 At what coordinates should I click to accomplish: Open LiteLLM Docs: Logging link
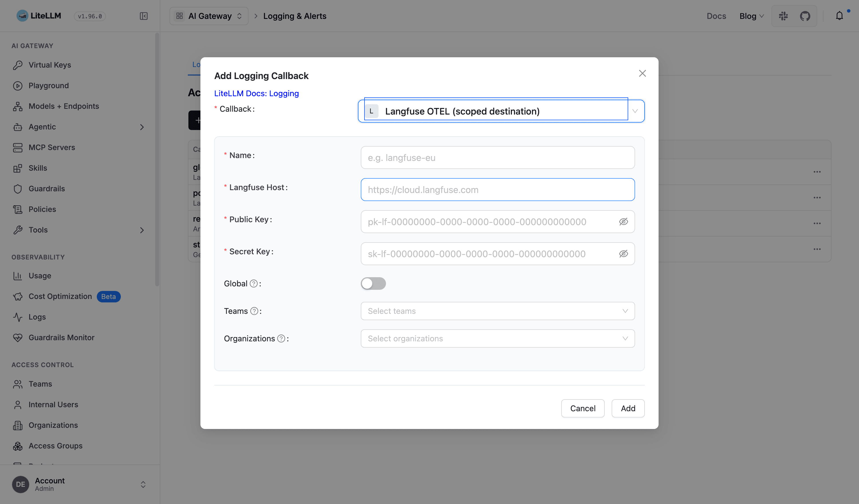click(256, 93)
